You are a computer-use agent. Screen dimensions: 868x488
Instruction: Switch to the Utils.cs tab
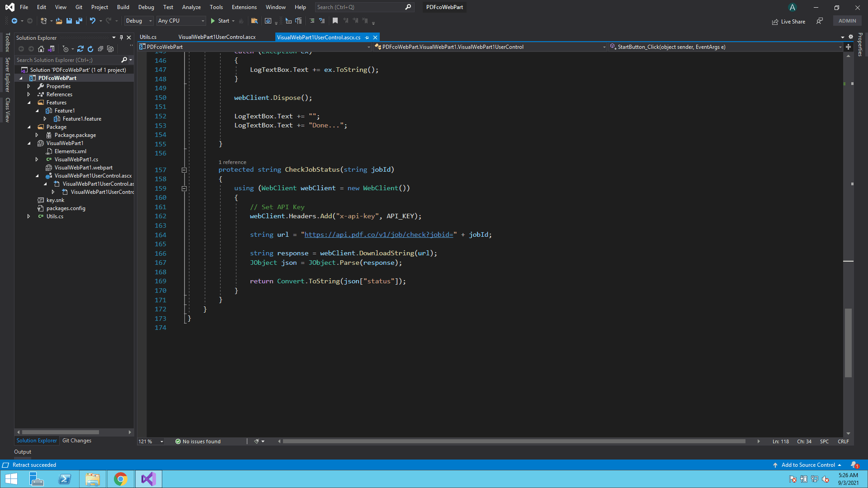click(x=148, y=37)
